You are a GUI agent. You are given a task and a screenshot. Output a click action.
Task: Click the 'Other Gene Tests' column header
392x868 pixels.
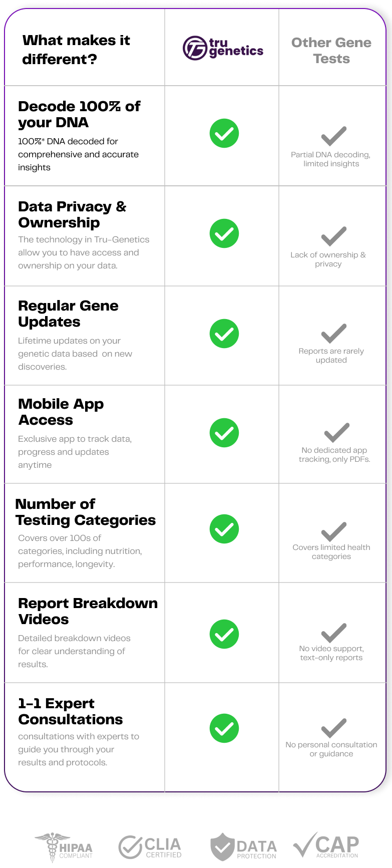(331, 51)
